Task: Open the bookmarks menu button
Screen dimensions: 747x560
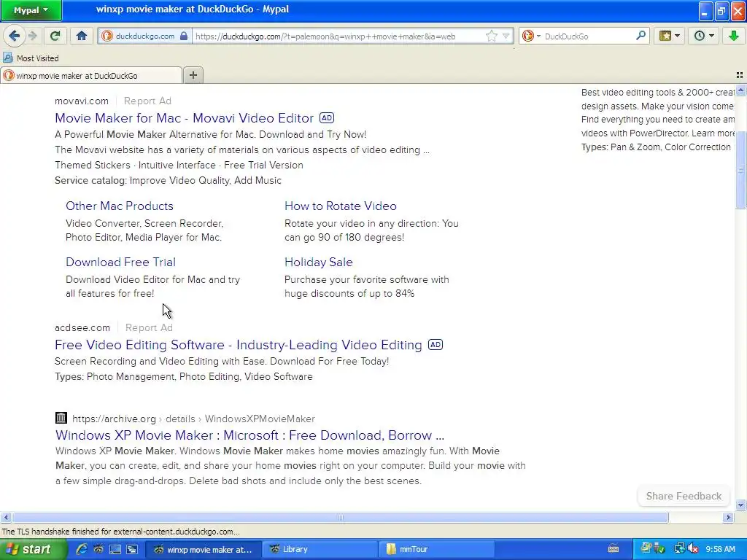Action: coord(670,36)
